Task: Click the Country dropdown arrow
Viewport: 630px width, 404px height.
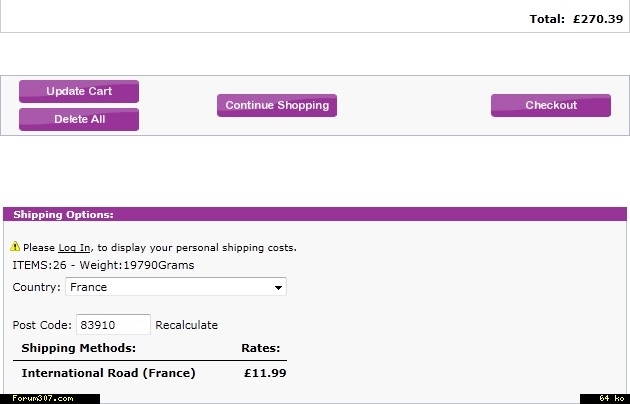Action: tap(278, 288)
